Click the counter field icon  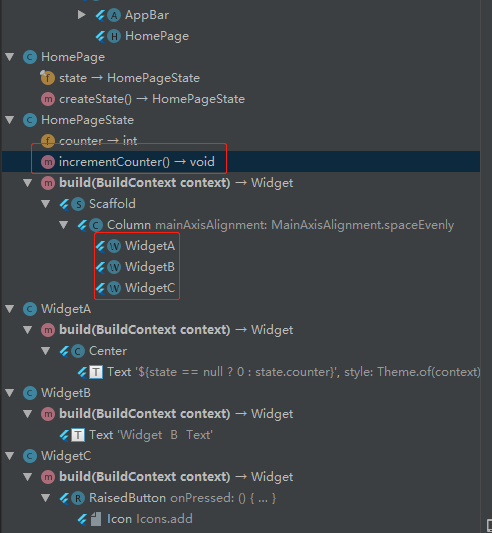click(48, 141)
